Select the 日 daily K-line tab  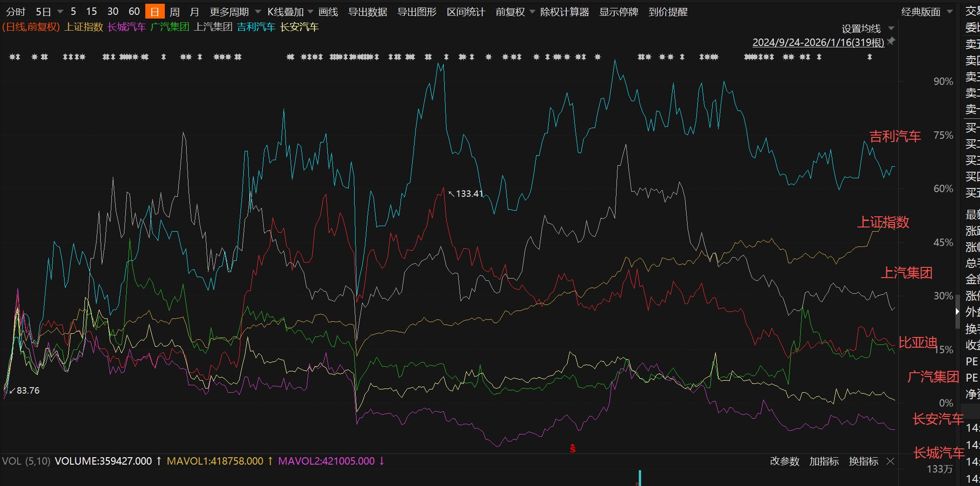(155, 12)
